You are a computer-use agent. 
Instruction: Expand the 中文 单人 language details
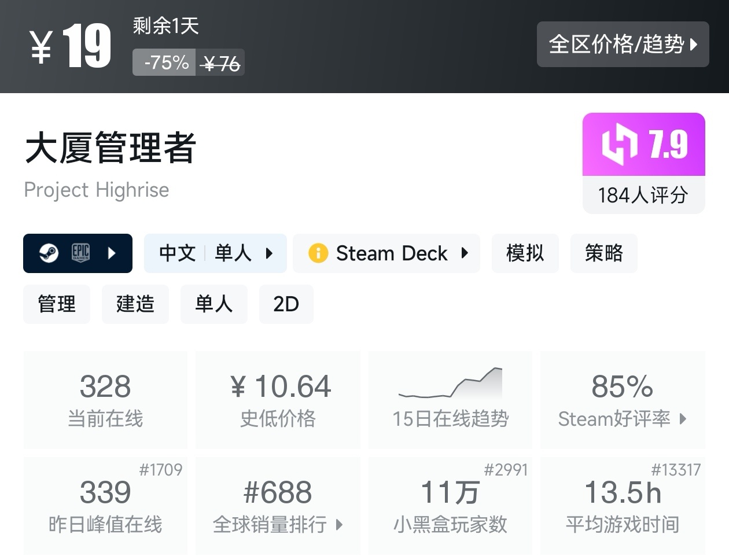coord(269,253)
